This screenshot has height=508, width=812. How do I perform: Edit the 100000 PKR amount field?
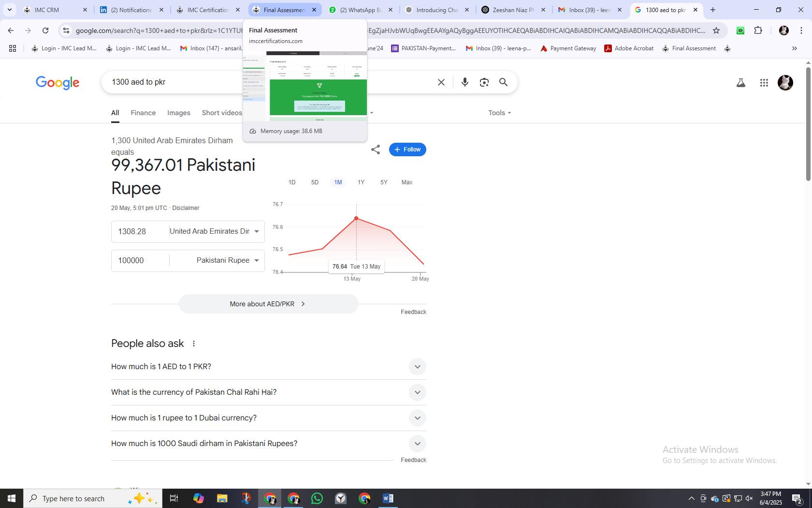140,260
